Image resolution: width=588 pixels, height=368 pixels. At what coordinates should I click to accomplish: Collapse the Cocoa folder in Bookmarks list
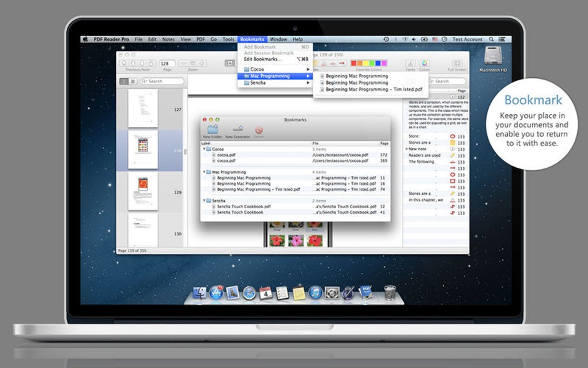(x=204, y=149)
